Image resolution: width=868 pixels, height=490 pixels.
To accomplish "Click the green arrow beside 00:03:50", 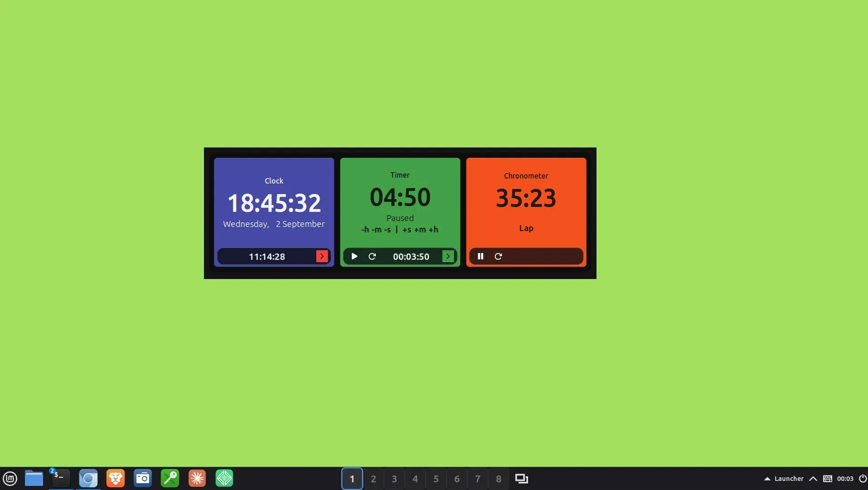I will (x=448, y=256).
